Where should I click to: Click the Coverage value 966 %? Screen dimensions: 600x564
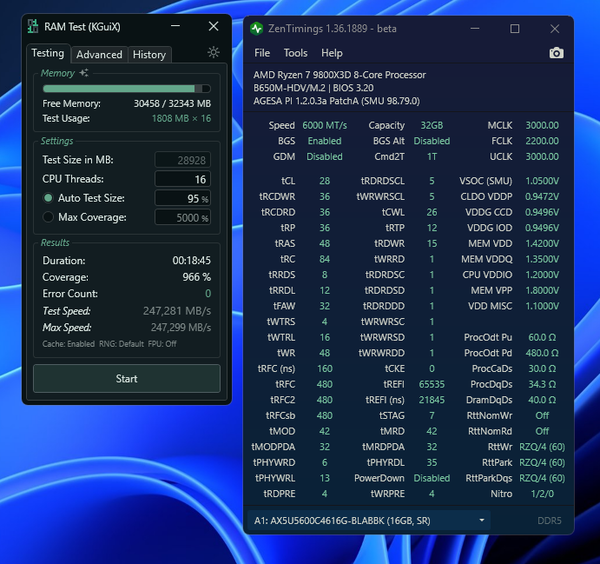coord(196,277)
